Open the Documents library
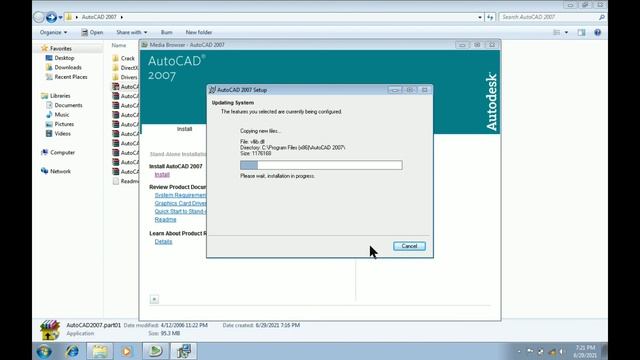Image resolution: width=640 pixels, height=360 pixels. tap(68, 105)
